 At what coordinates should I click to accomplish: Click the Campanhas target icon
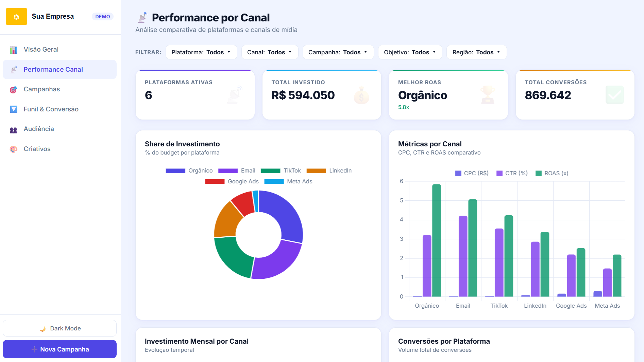pos(14,90)
